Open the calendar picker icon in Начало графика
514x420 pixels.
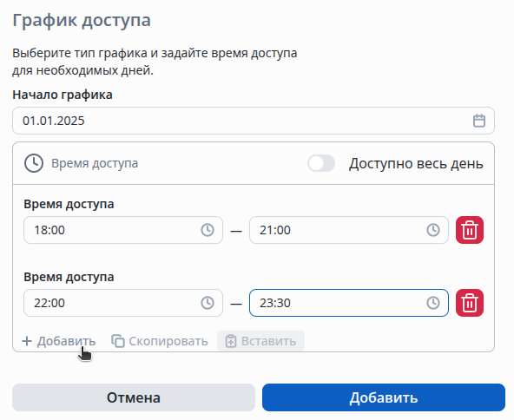(x=479, y=121)
